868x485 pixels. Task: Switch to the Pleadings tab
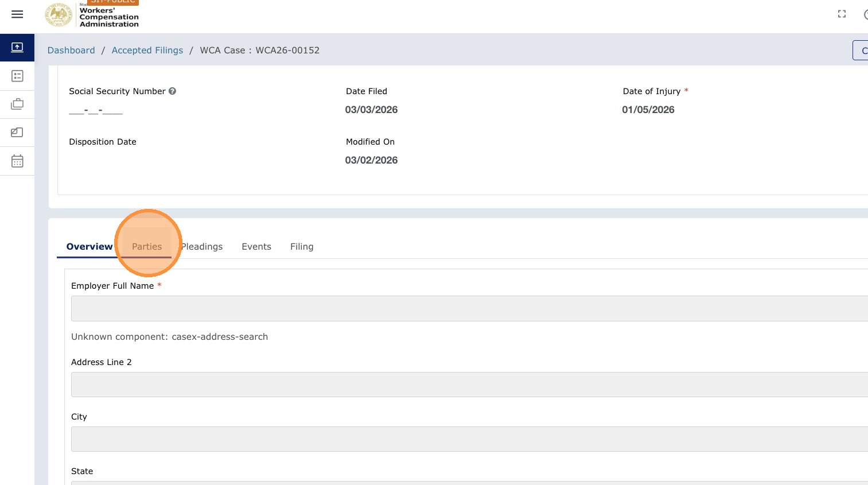coord(202,247)
